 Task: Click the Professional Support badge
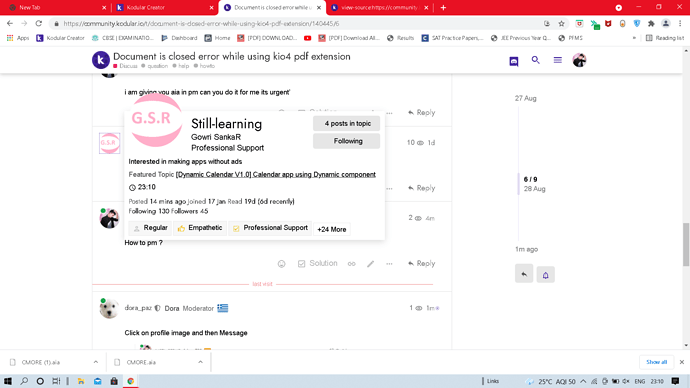point(270,228)
